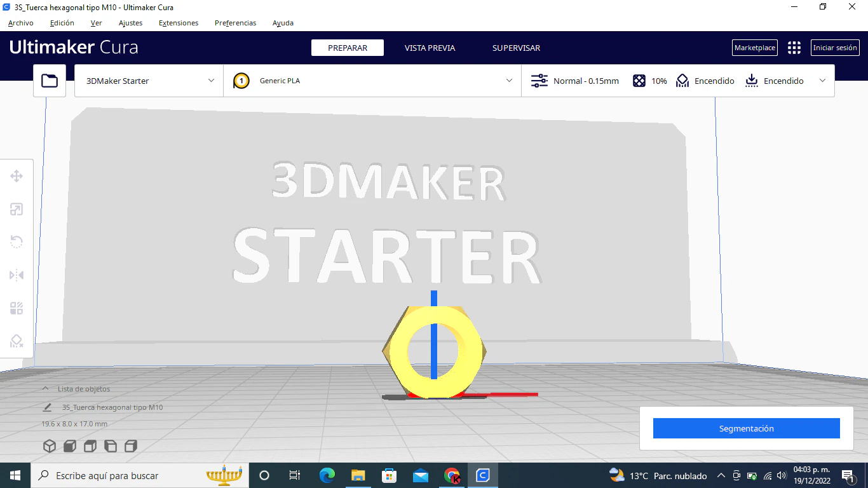This screenshot has width=868, height=488.
Task: Click the support Encendido icon
Action: [x=682, y=81]
